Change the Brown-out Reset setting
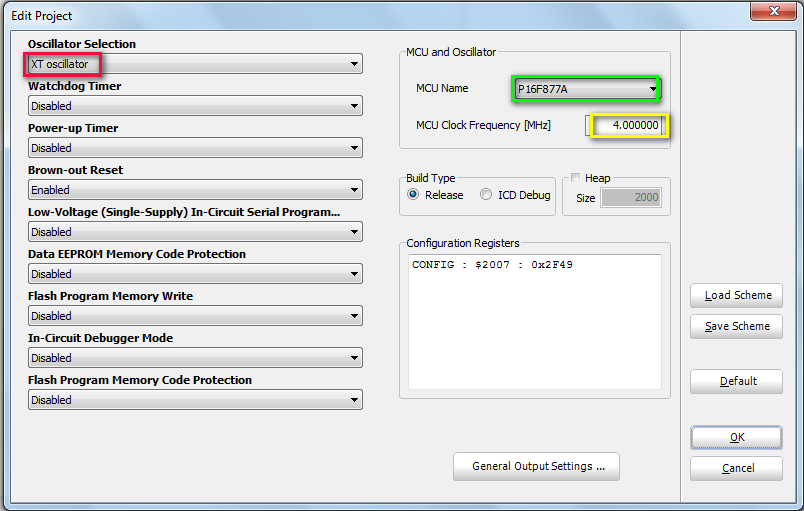Image resolution: width=804 pixels, height=511 pixels. [x=195, y=190]
